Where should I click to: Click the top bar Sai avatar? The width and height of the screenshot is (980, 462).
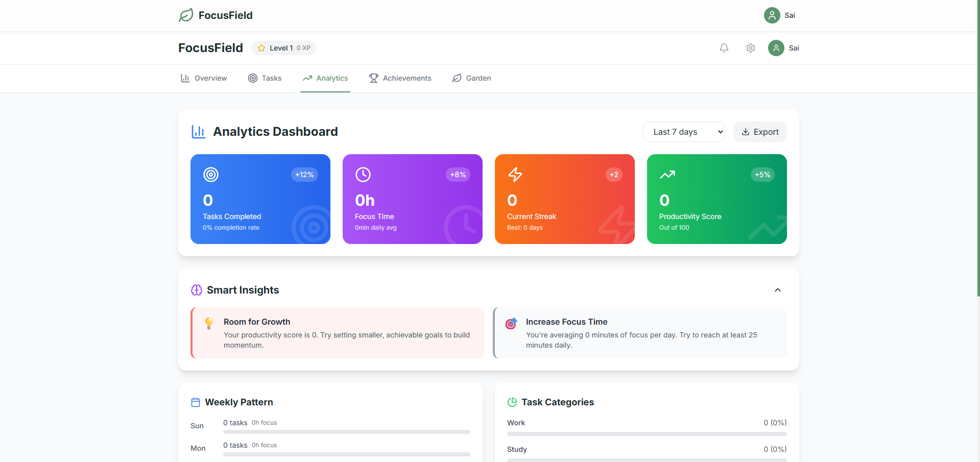772,15
